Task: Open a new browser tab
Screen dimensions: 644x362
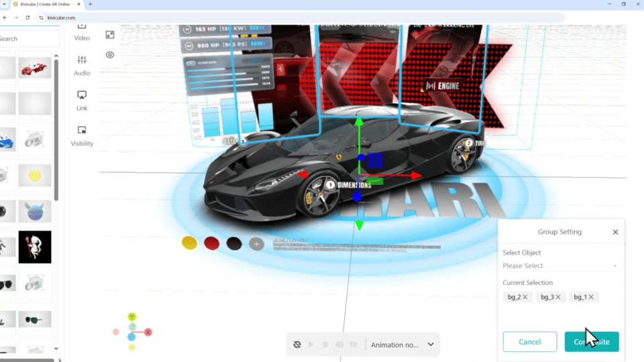Action: pyautogui.click(x=90, y=4)
